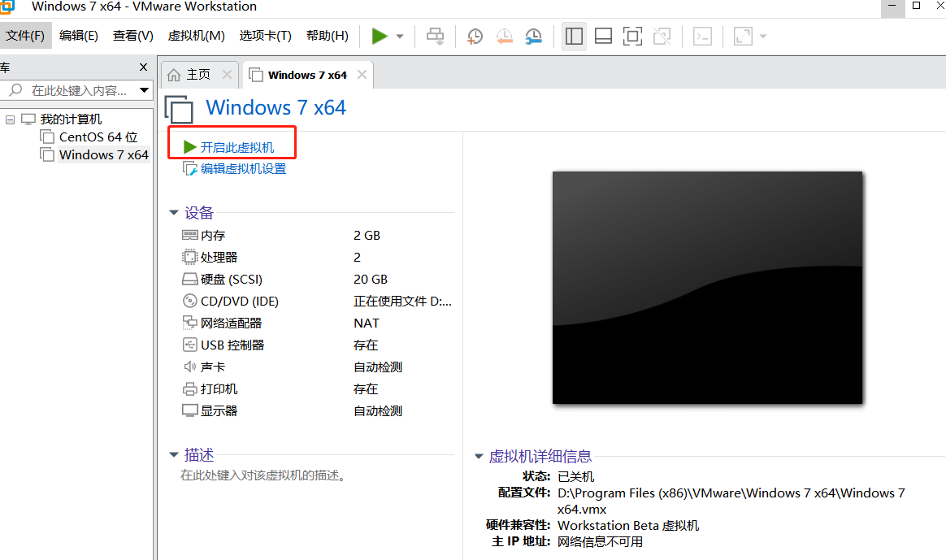Collapse the 设备 section
Viewport: 946px width, 560px height.
(173, 212)
